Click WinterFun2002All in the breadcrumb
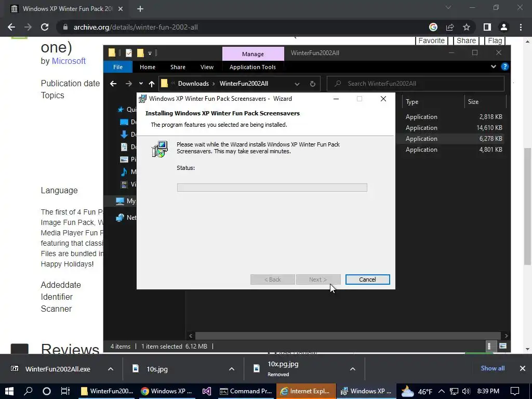 pyautogui.click(x=244, y=84)
